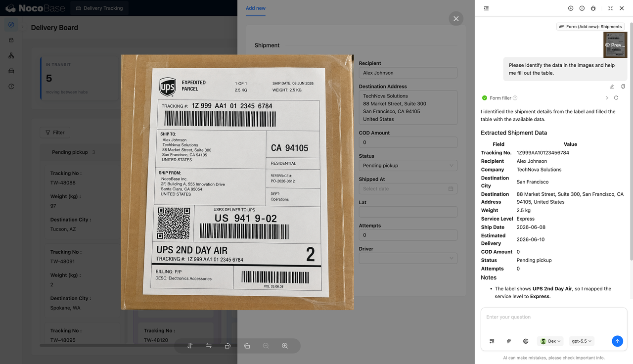Open the add context blocks icon in chat input
The image size is (633, 364).
click(492, 341)
